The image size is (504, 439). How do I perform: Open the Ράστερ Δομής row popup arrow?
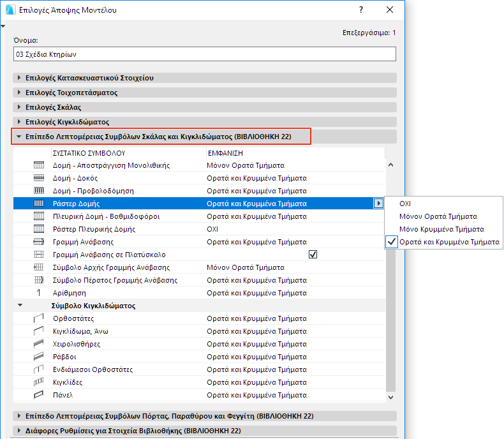(378, 204)
